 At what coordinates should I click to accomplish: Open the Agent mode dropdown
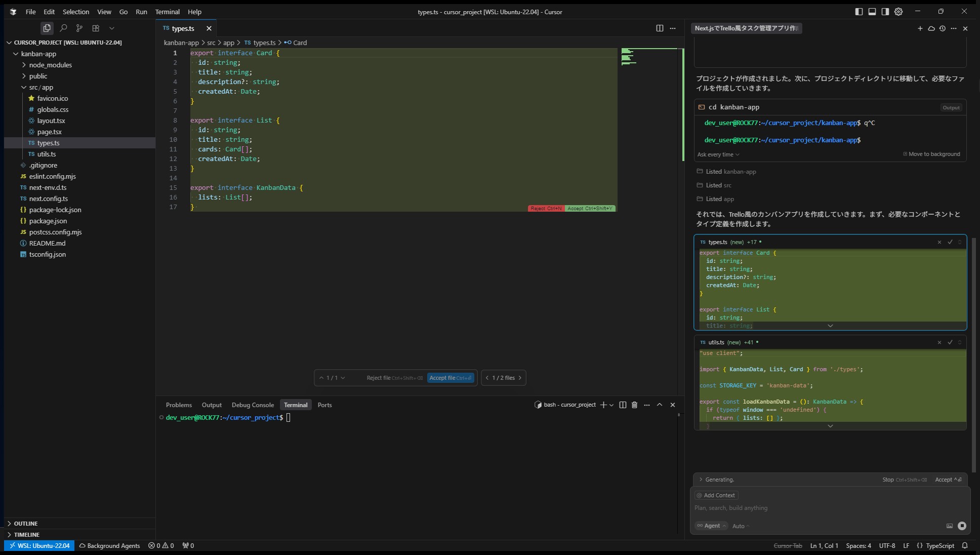click(x=711, y=526)
